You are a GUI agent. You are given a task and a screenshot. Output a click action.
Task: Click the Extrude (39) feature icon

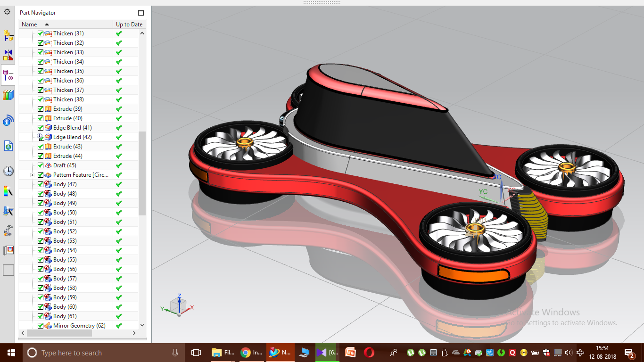48,109
